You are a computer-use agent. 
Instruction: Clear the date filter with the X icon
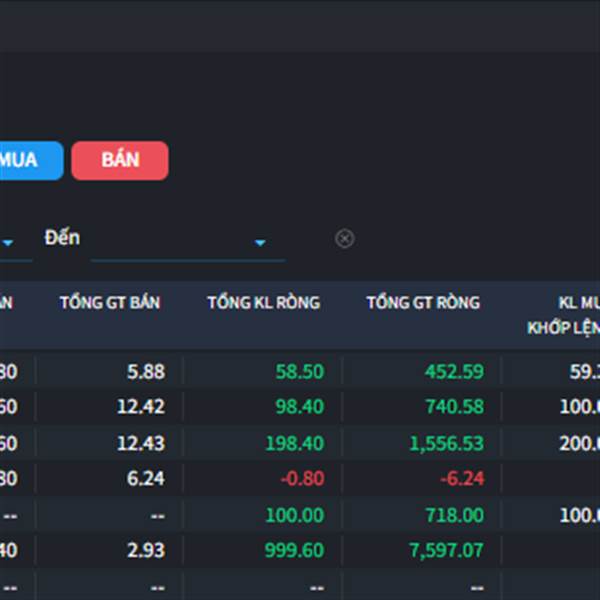coord(344,239)
